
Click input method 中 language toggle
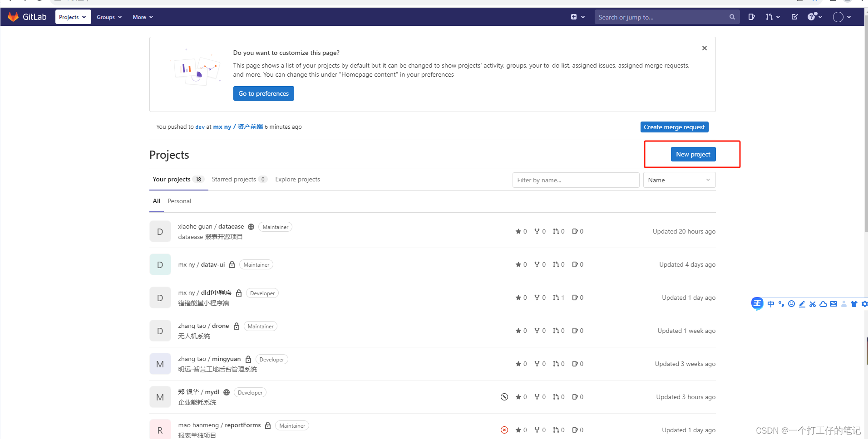(771, 304)
